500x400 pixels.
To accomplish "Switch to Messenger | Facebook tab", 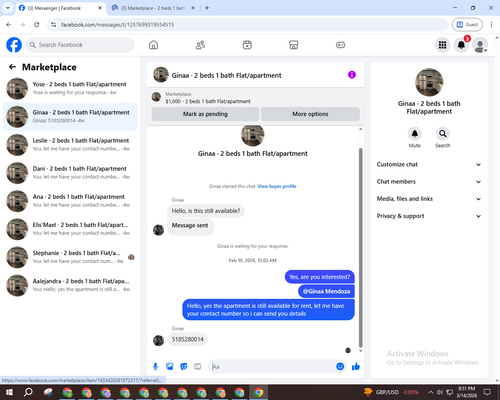I will tap(60, 8).
